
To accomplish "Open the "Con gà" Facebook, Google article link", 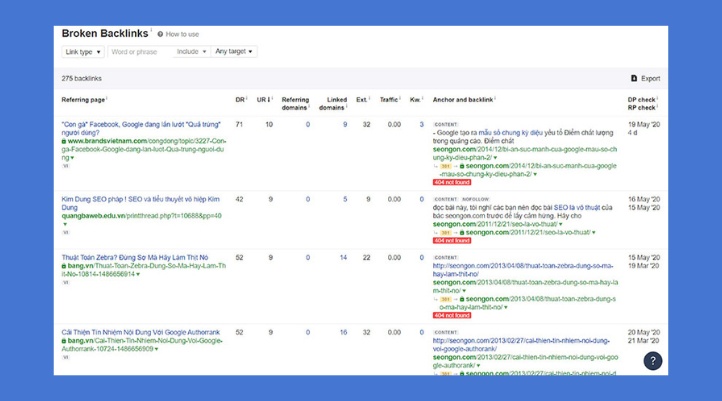I will (x=141, y=128).
